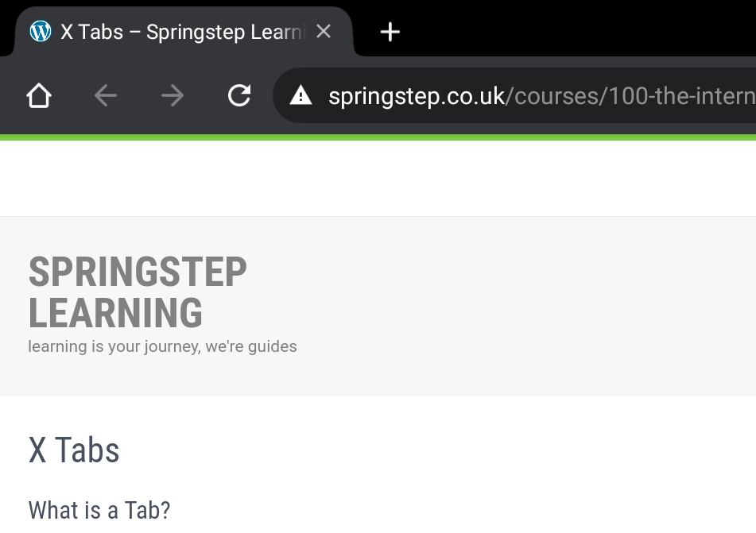Select the X Tabs – Springstep Learning tab
756x533 pixels.
point(183,32)
